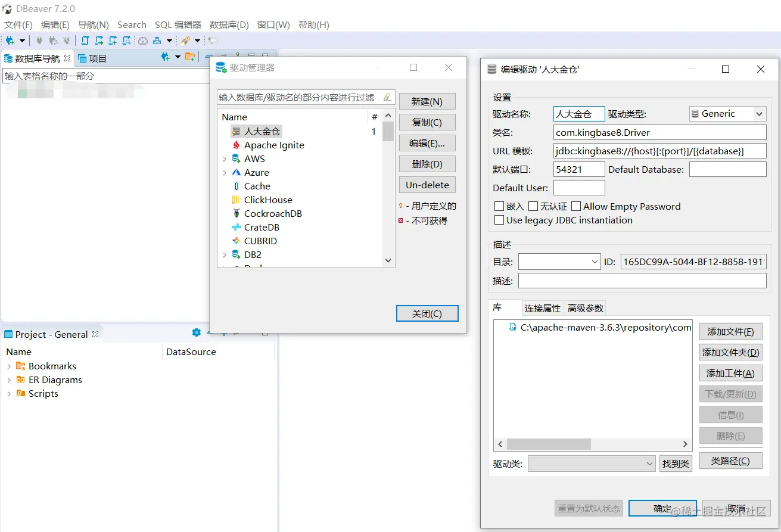Click the 确定 button

point(662,508)
